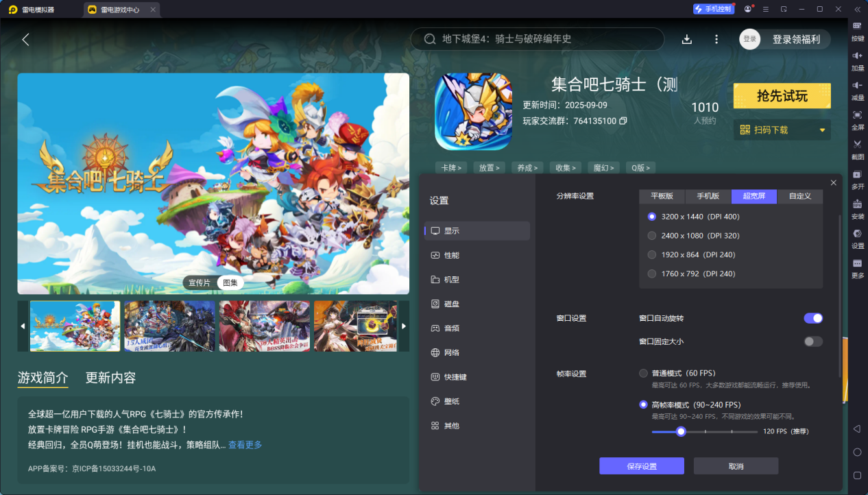This screenshot has height=495, width=868.
Task: Select the 2400 x 1080 resolution option
Action: click(652, 236)
